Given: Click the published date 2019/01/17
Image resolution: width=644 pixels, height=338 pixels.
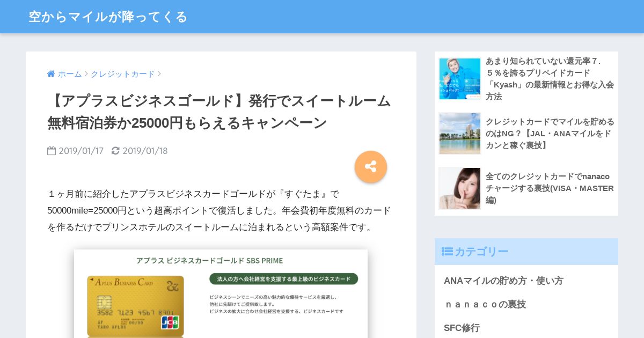Looking at the screenshot, I should [x=81, y=151].
